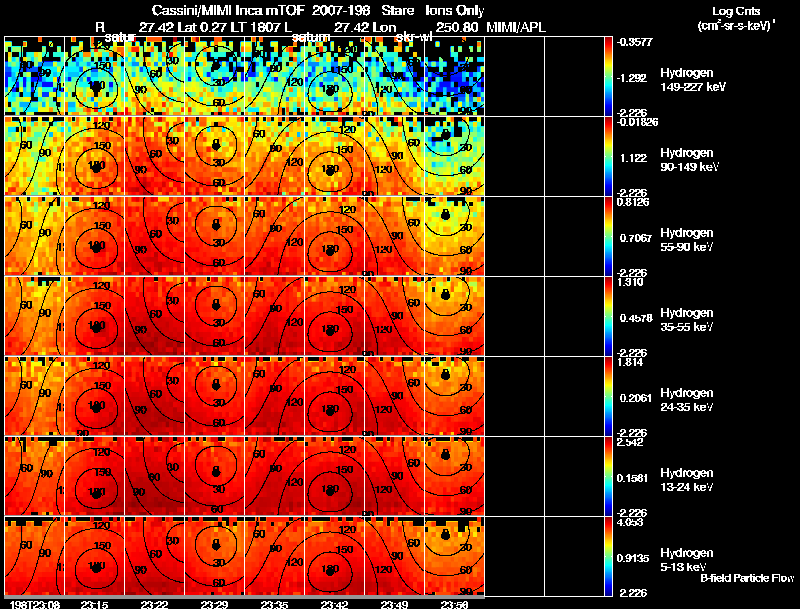Click the color bar beside Hydrogen 35-55 keV
800x609 pixels.
coord(608,316)
